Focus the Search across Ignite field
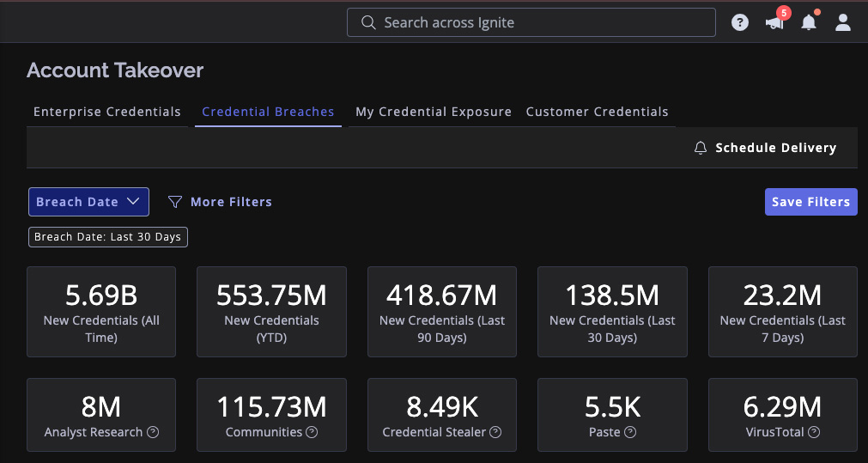The image size is (868, 463). point(531,22)
